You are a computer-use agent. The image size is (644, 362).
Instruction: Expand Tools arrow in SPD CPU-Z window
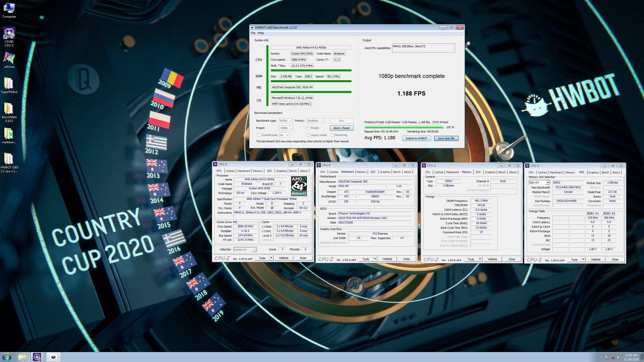583,259
